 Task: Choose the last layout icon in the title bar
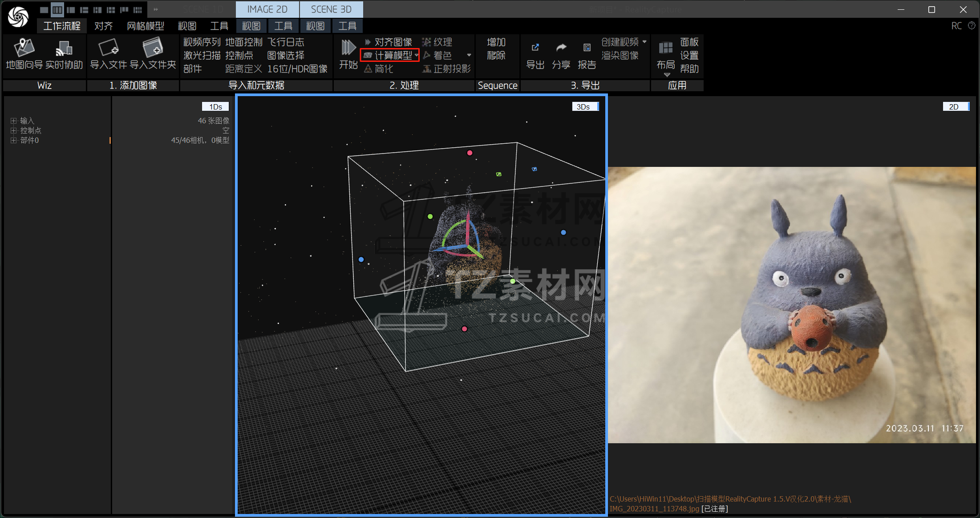[138, 9]
